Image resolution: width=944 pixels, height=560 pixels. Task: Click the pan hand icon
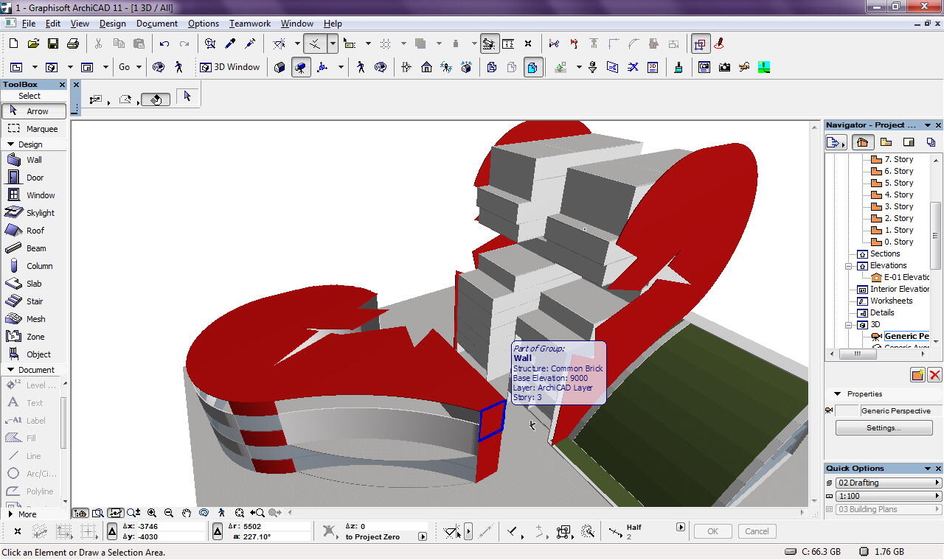[187, 513]
